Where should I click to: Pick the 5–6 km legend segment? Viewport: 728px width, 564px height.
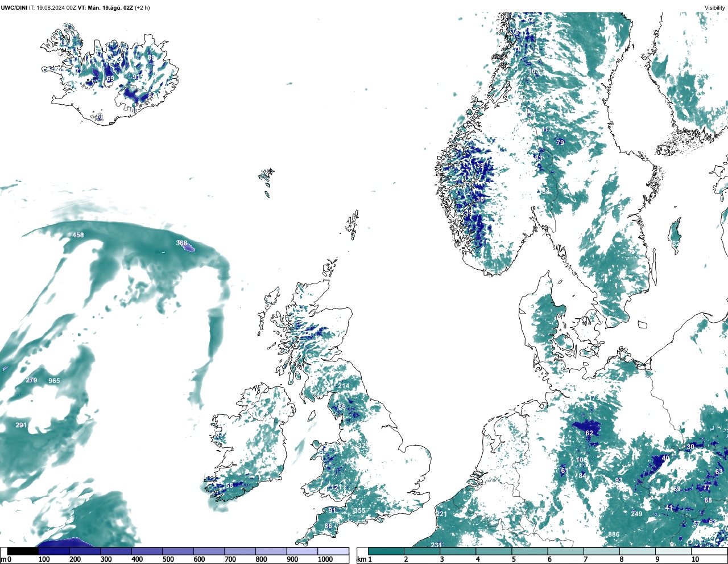531,551
